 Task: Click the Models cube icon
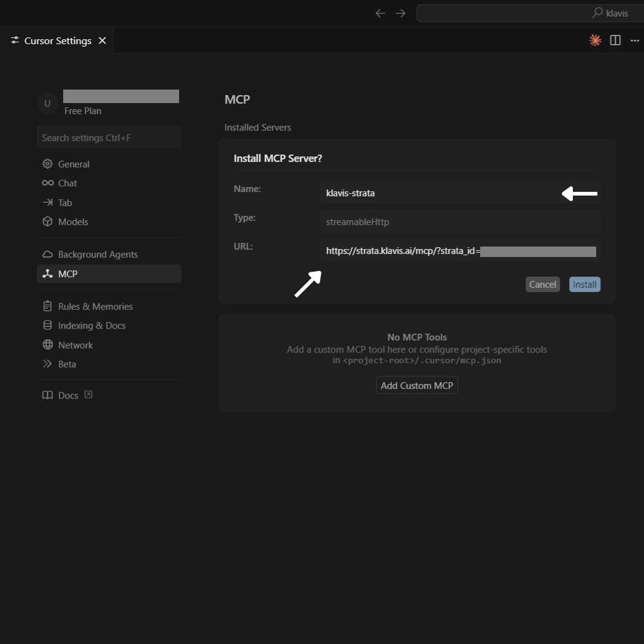48,221
